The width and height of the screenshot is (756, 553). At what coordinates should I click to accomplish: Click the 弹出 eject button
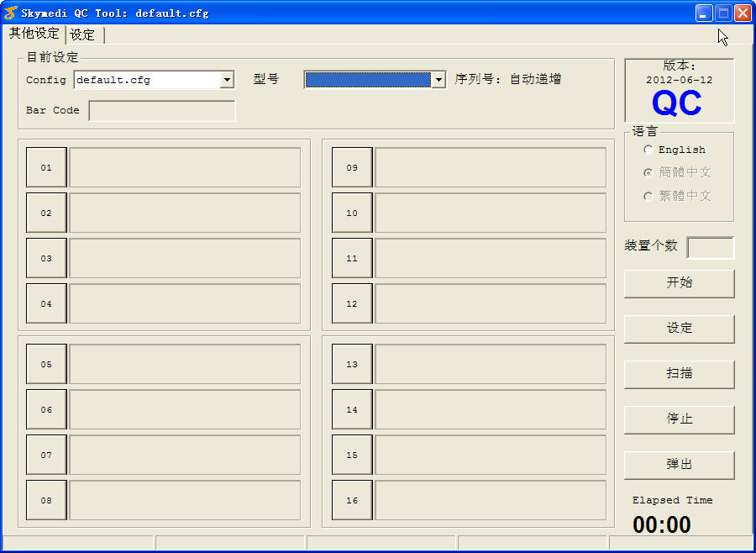click(x=679, y=464)
